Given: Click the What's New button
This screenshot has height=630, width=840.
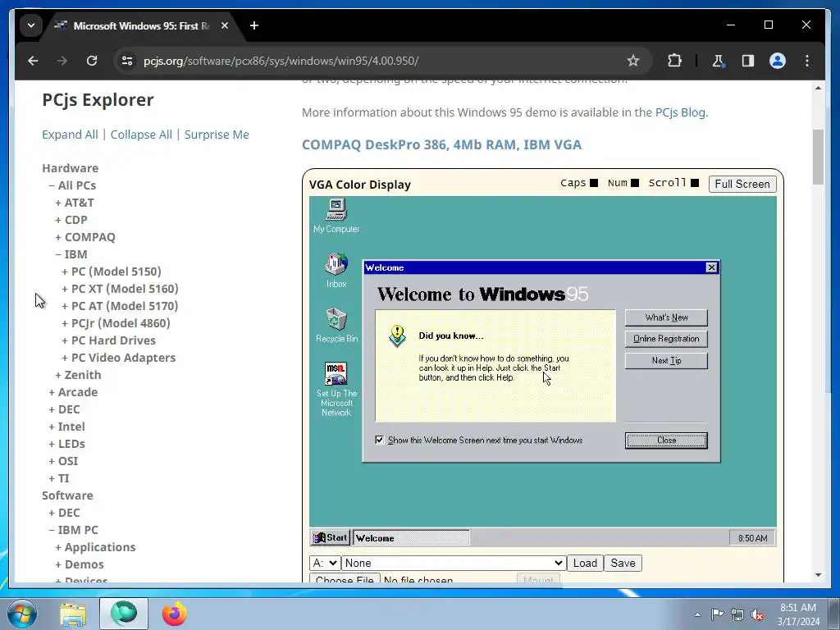Looking at the screenshot, I should click(x=666, y=317).
